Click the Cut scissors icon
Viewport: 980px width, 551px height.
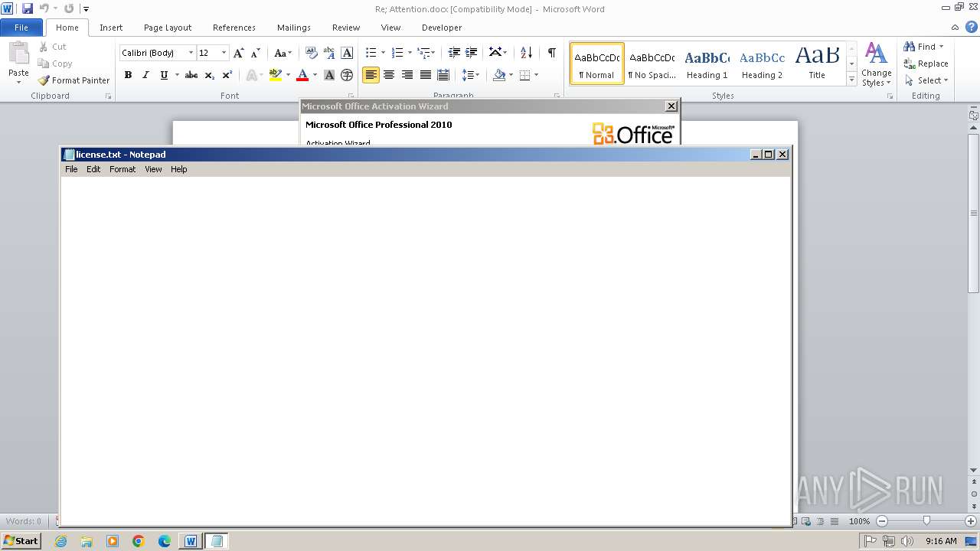[44, 47]
